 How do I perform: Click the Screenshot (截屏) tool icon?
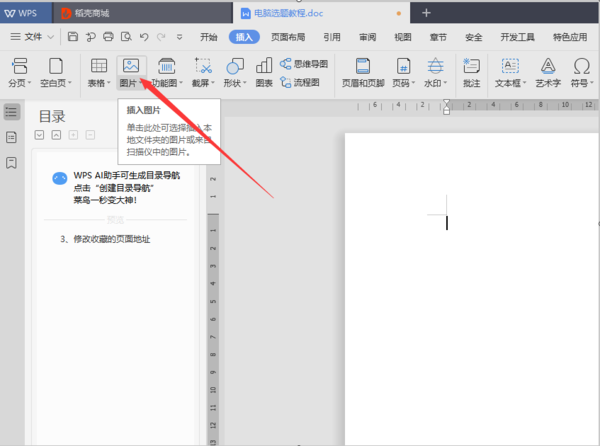[x=203, y=66]
